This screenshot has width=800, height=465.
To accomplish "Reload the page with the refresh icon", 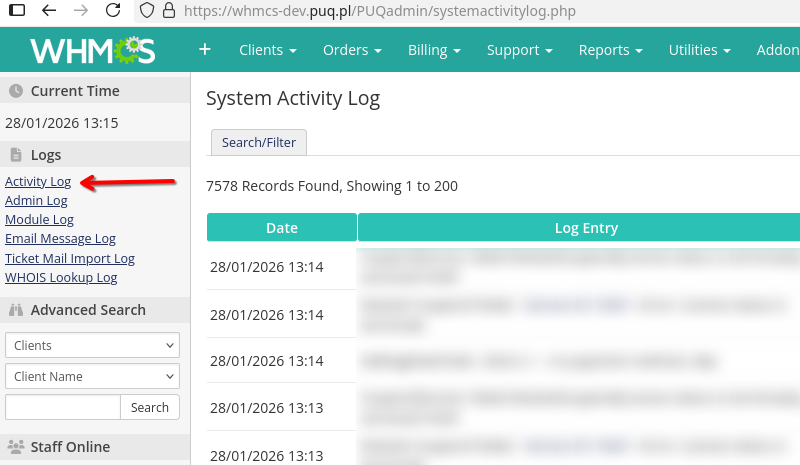I will [114, 11].
